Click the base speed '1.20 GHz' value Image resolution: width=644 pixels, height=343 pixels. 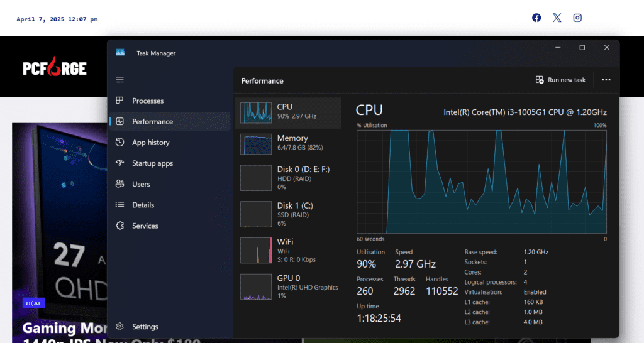point(536,252)
